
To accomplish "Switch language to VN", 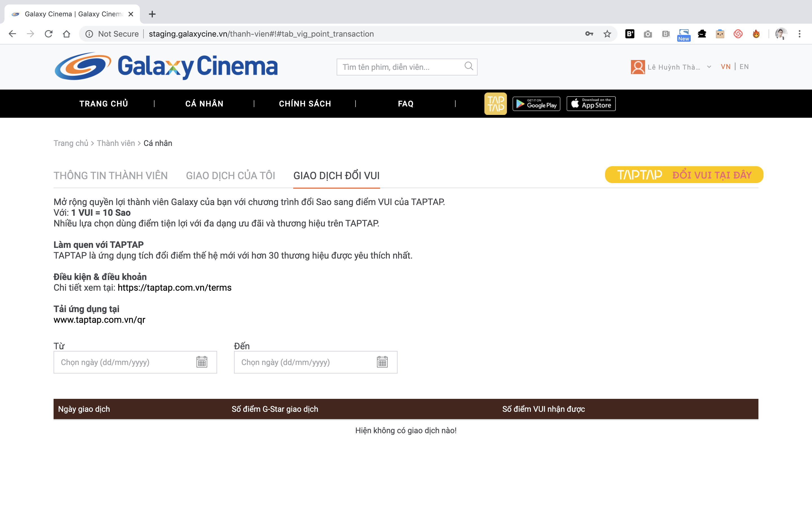I will point(725,67).
